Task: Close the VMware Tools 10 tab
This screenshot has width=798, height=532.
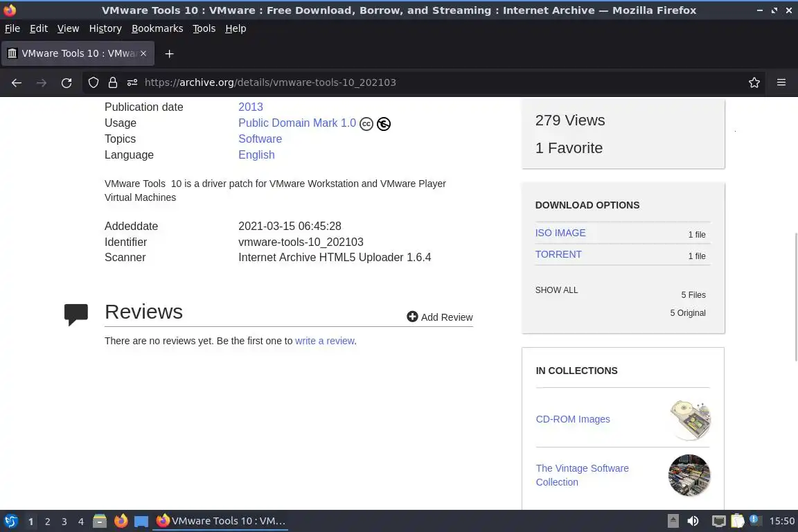Action: (x=143, y=53)
